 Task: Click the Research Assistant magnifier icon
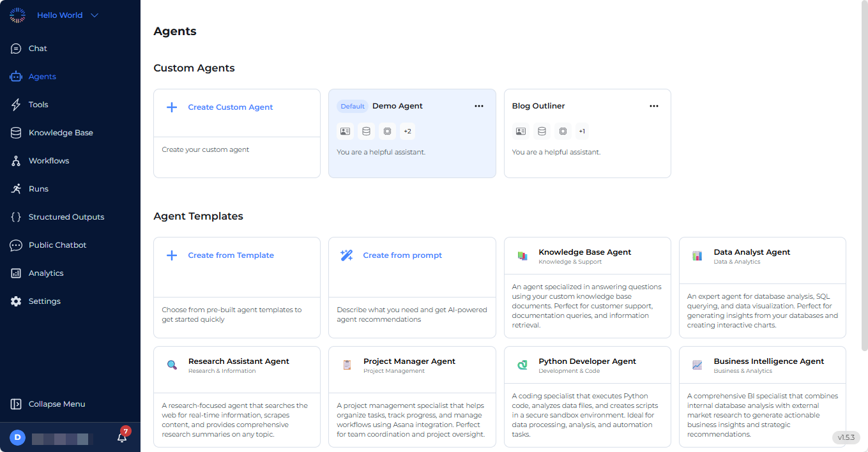172,365
